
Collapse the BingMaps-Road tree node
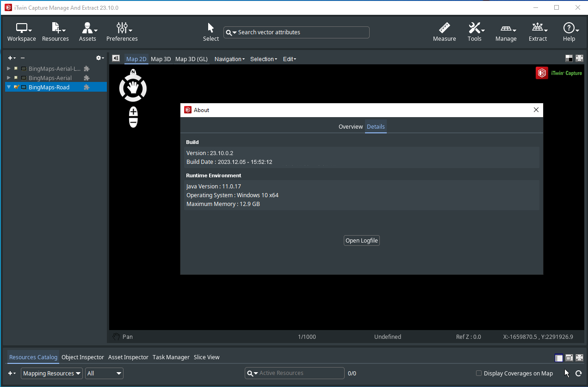click(9, 87)
